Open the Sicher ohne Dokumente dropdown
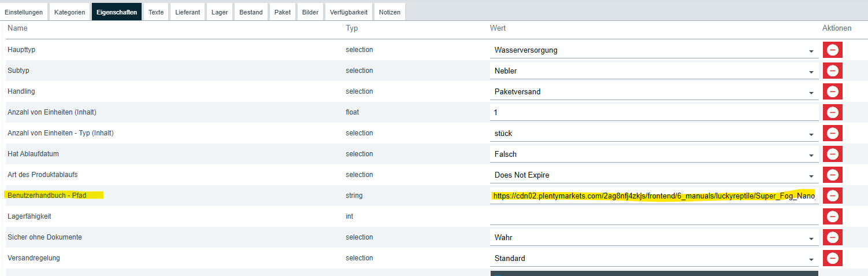Screen dimensions: 868x276 [x=654, y=238]
